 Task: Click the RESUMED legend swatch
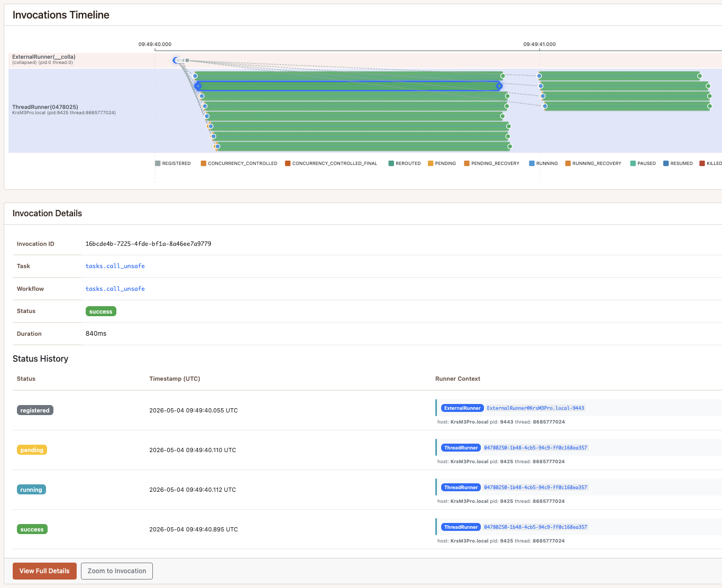pos(666,163)
